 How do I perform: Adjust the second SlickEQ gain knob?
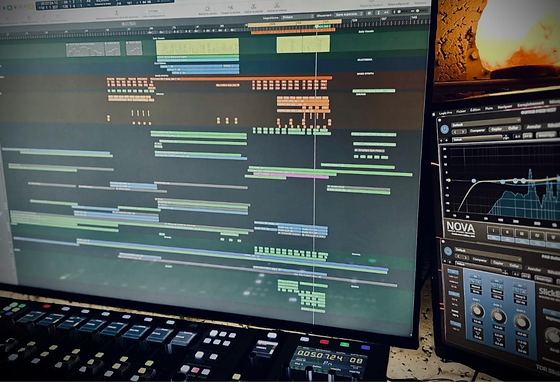pos(498,316)
